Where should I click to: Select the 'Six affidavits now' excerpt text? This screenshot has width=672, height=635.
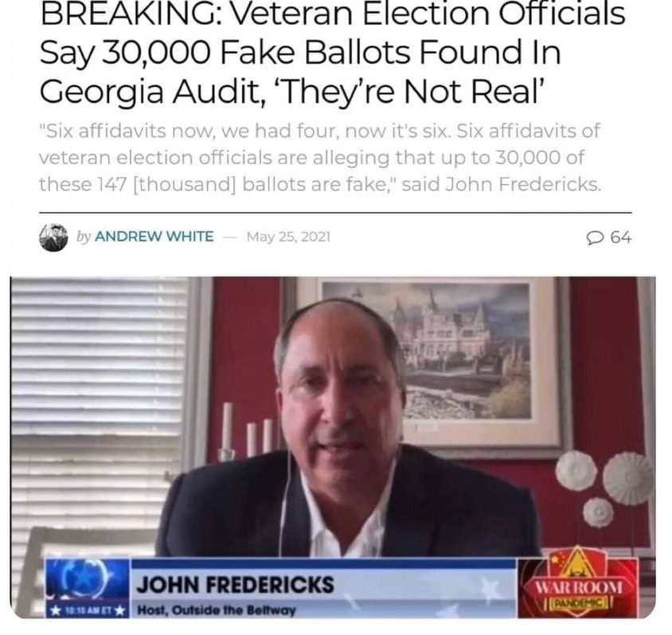click(x=320, y=158)
